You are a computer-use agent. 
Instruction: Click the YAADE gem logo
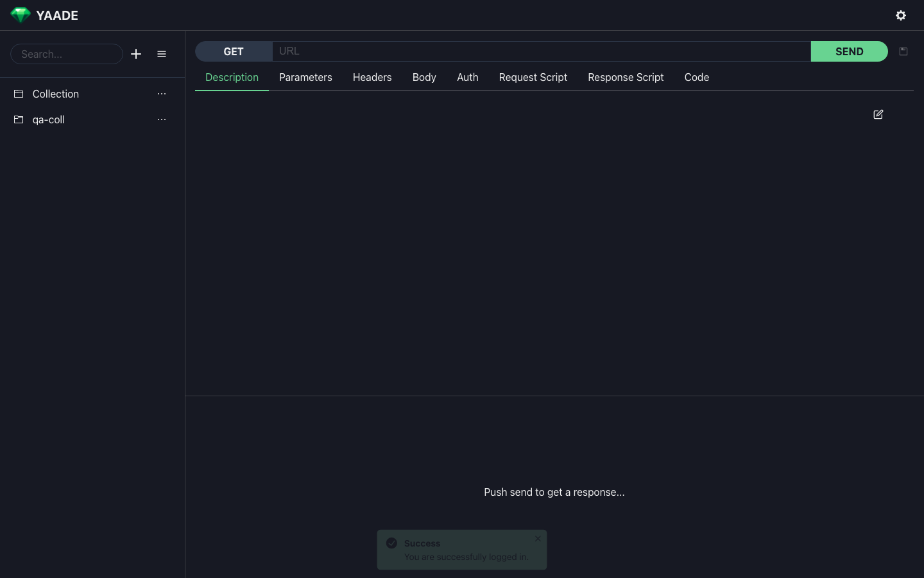[x=21, y=15]
